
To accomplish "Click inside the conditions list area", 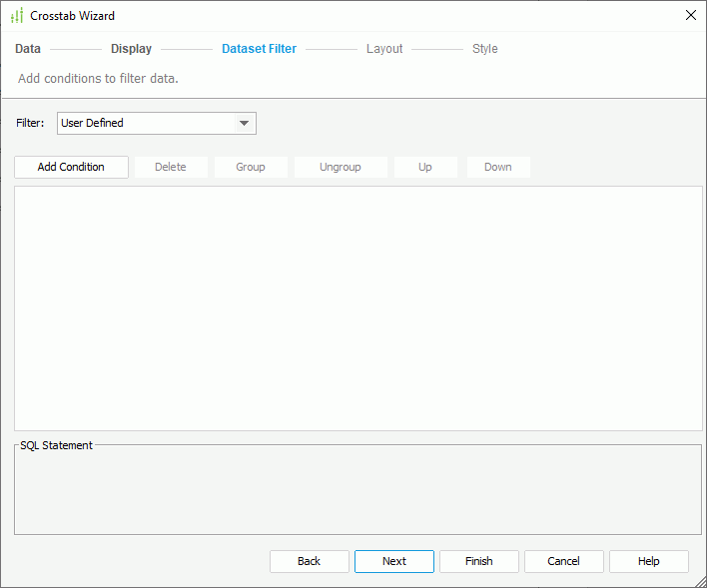I will [x=358, y=308].
